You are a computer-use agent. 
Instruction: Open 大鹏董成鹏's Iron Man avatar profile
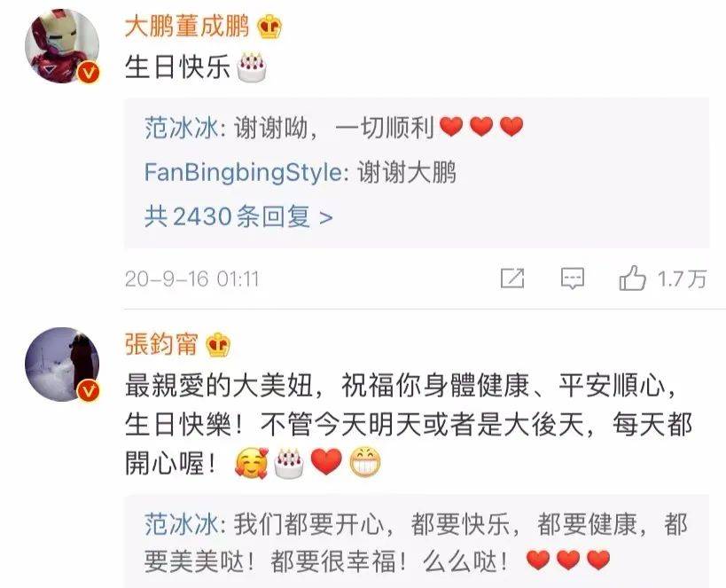pyautogui.click(x=62, y=46)
